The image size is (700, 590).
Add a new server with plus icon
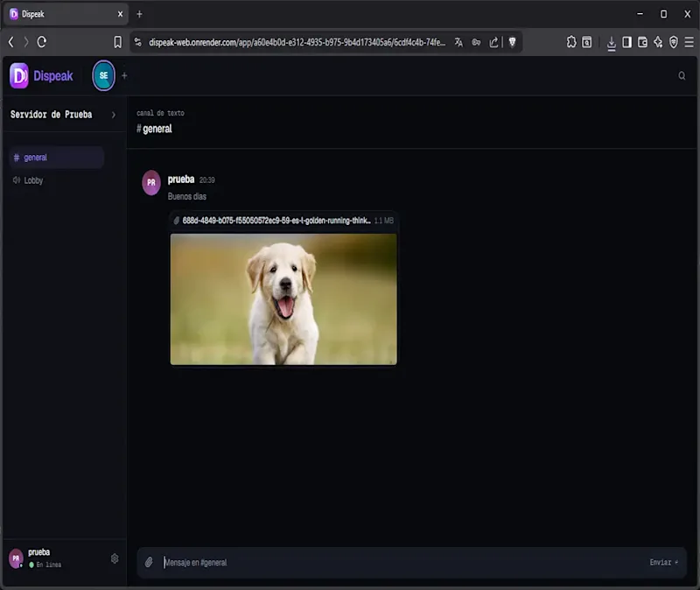(x=124, y=76)
